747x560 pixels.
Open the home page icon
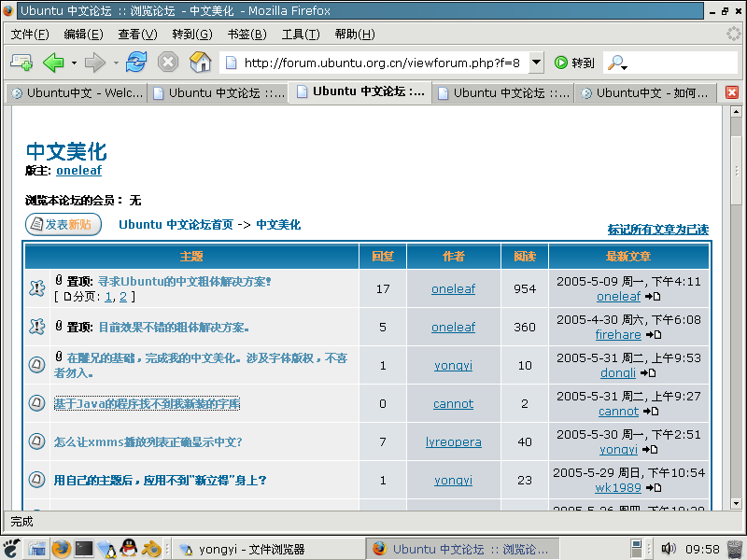(200, 62)
